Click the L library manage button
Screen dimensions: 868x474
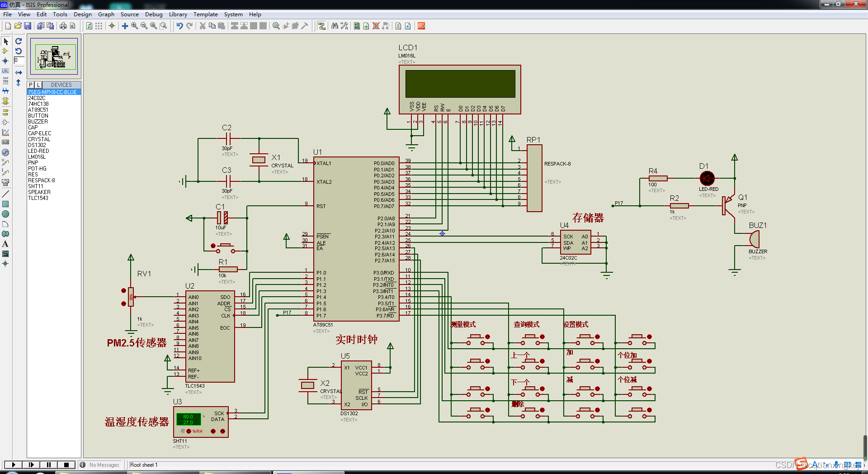38,85
